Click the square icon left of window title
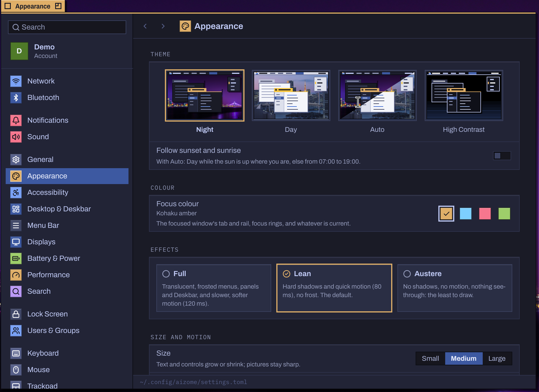539x392 pixels. [8, 6]
